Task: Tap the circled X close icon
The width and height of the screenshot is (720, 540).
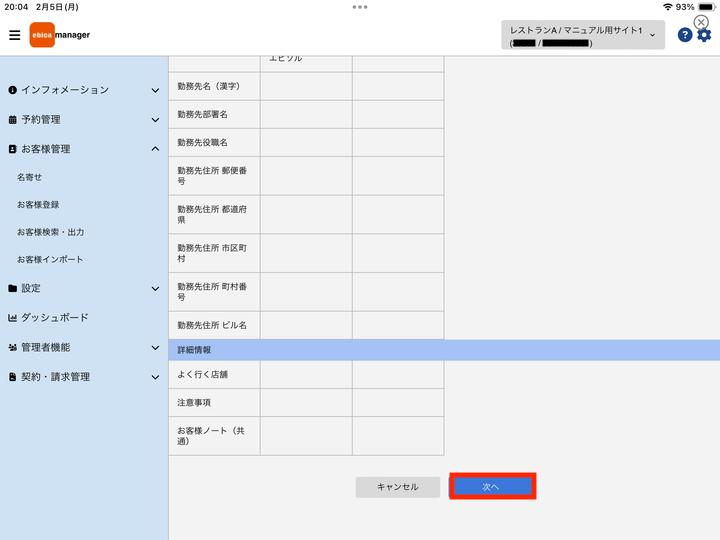Action: pyautogui.click(x=701, y=22)
